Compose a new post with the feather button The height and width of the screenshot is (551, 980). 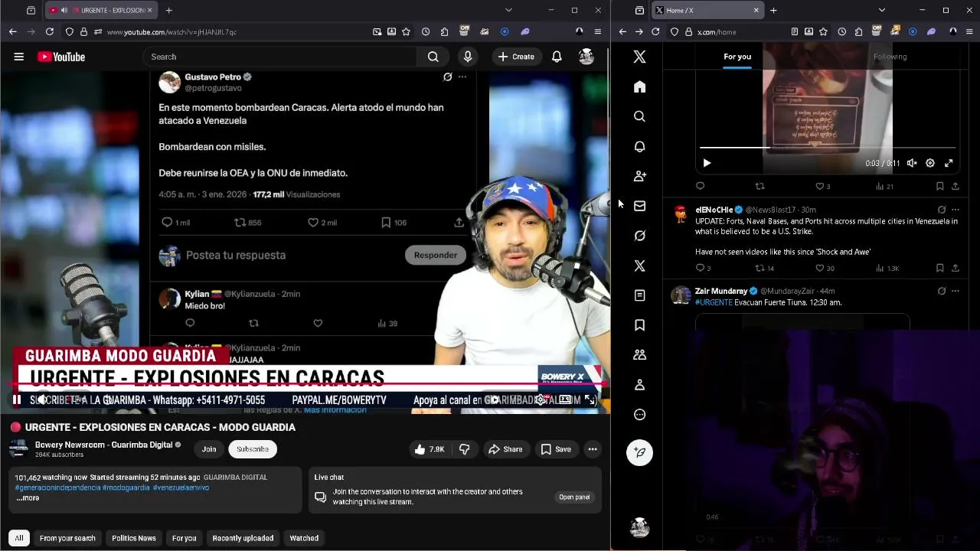point(640,452)
